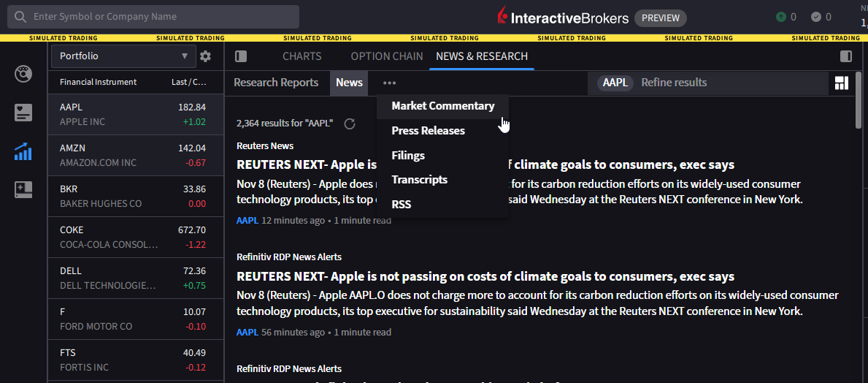Click AAPL tag under 12 minutes ago article

pos(247,221)
